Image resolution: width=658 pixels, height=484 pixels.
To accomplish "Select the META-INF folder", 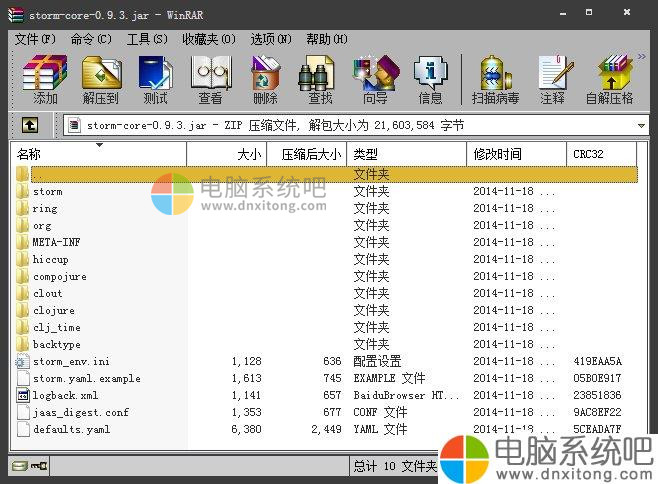I will click(x=327, y=242).
